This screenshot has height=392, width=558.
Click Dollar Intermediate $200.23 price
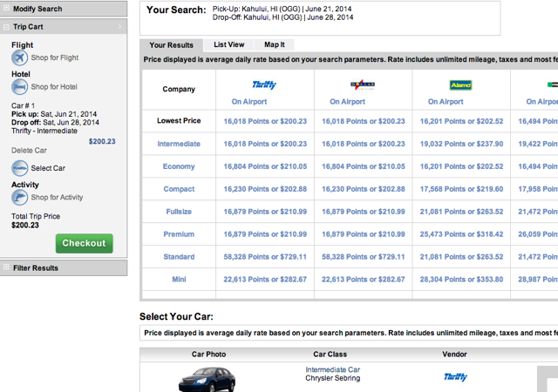coord(364,144)
